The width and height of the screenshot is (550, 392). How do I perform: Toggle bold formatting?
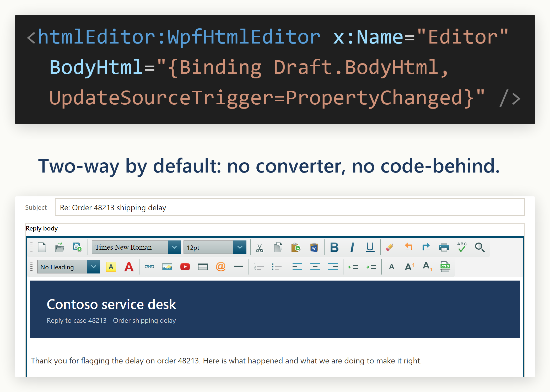tap(334, 247)
